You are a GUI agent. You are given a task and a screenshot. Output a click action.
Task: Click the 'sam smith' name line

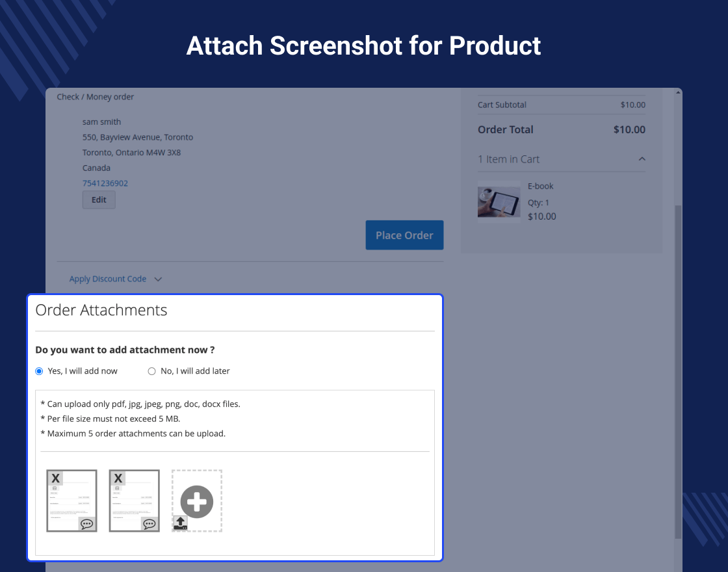101,122
